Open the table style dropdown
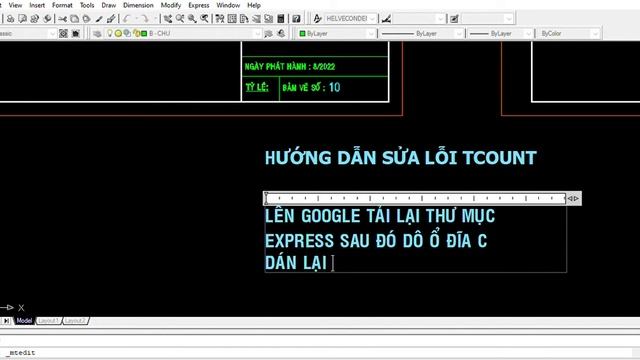The image size is (640, 360). [x=508, y=19]
